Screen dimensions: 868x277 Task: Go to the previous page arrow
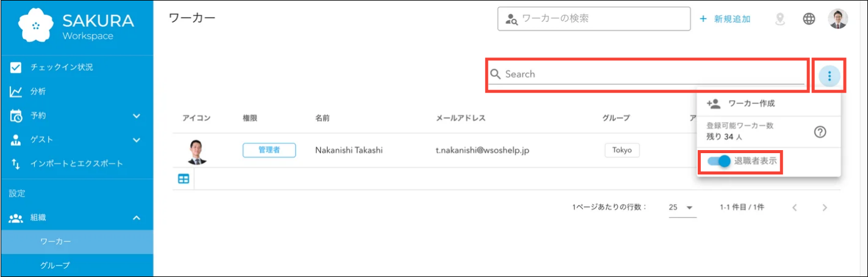[x=795, y=207]
